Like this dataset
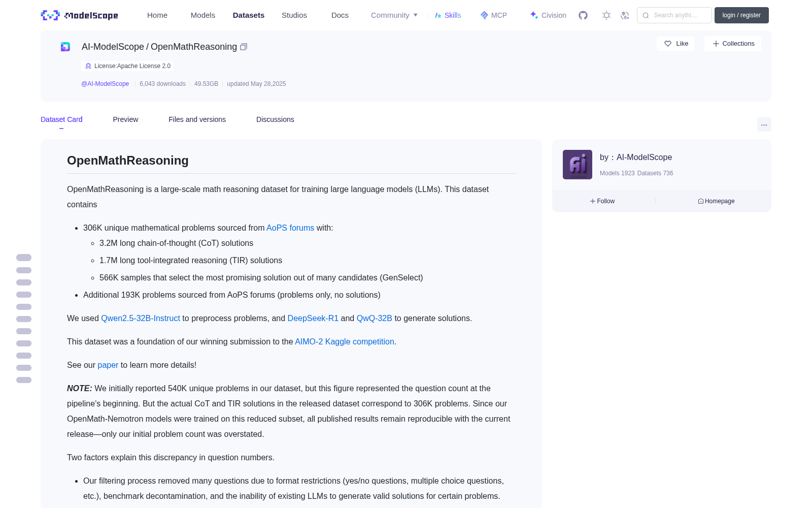The height and width of the screenshot is (508, 812). [675, 44]
